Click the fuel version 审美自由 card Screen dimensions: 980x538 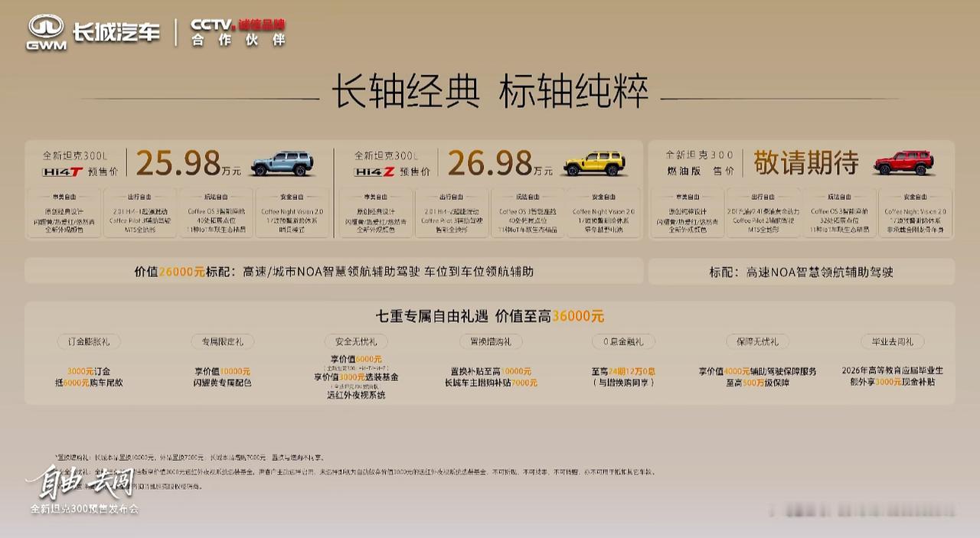[687, 213]
